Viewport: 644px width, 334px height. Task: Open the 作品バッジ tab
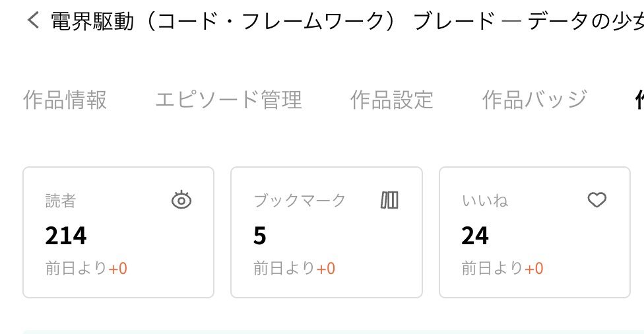tap(534, 100)
